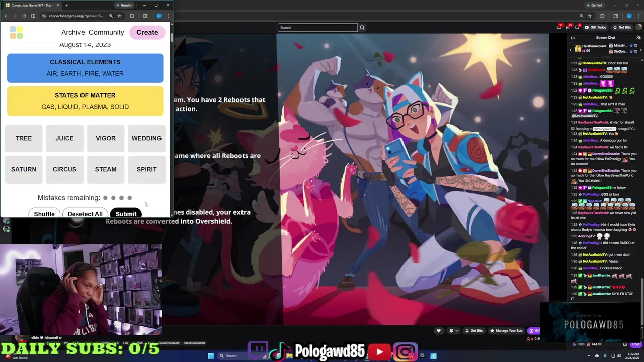
Task: Click Get Bits in the Twitch top bar
Action: click(x=621, y=27)
